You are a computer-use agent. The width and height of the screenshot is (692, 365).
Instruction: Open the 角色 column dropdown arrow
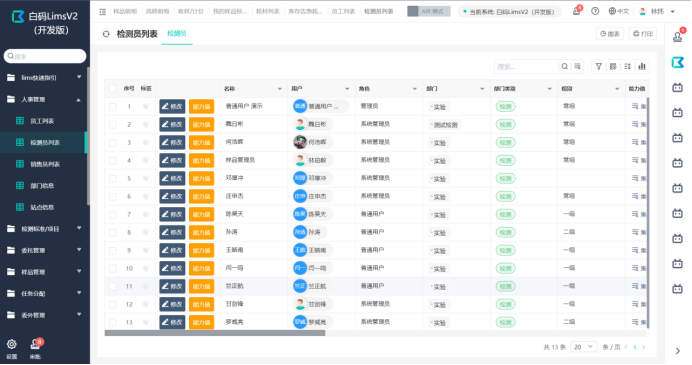click(x=415, y=89)
